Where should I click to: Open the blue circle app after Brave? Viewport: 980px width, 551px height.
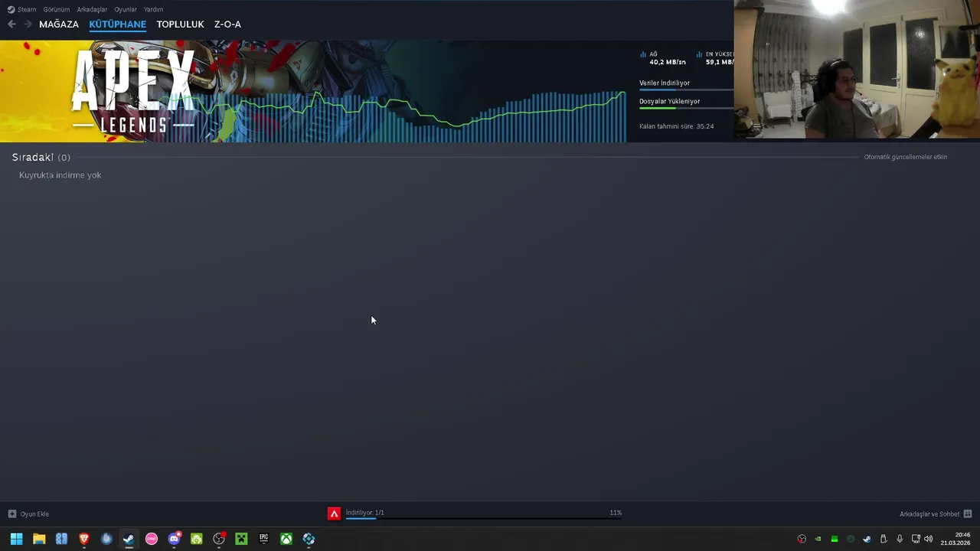coord(106,539)
